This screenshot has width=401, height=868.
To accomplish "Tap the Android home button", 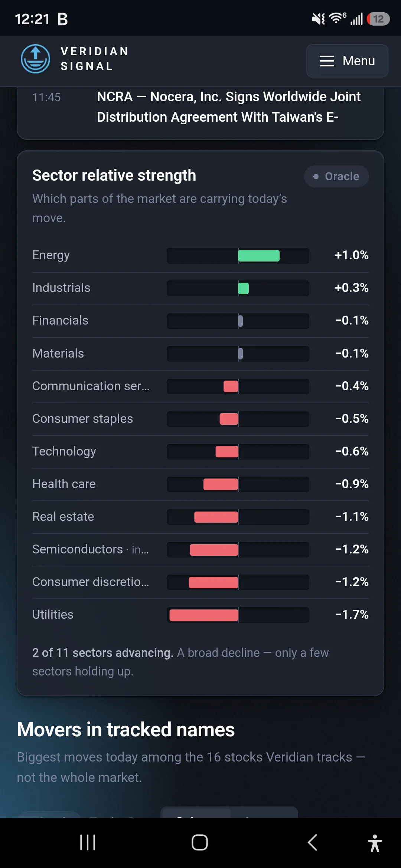I will point(200,842).
